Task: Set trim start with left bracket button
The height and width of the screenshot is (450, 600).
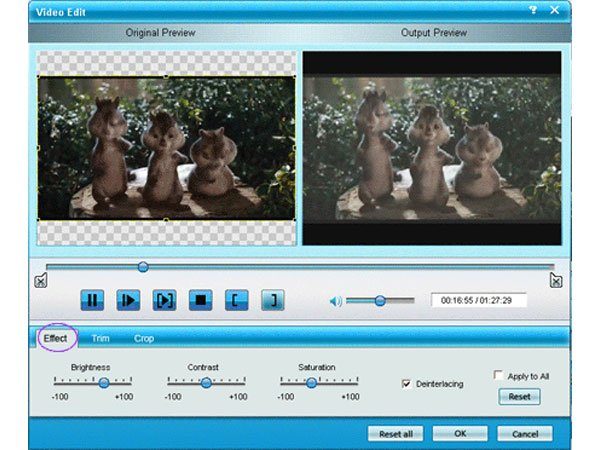Action: pyautogui.click(x=236, y=300)
